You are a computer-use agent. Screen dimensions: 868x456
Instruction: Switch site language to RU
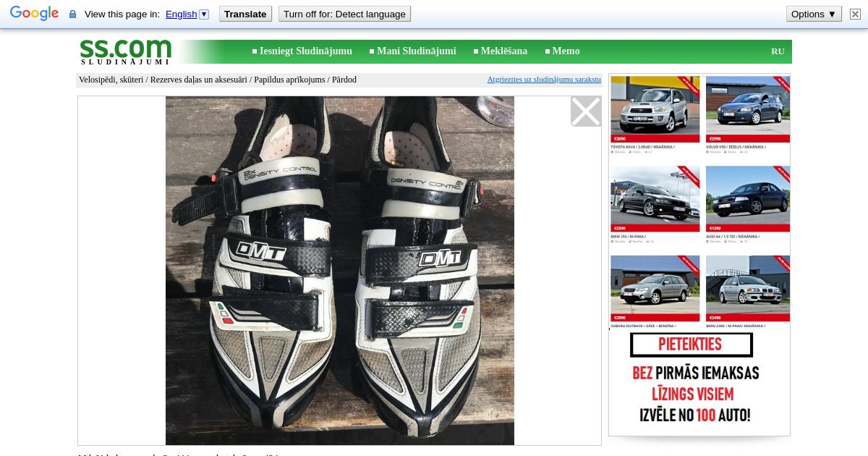coord(778,51)
